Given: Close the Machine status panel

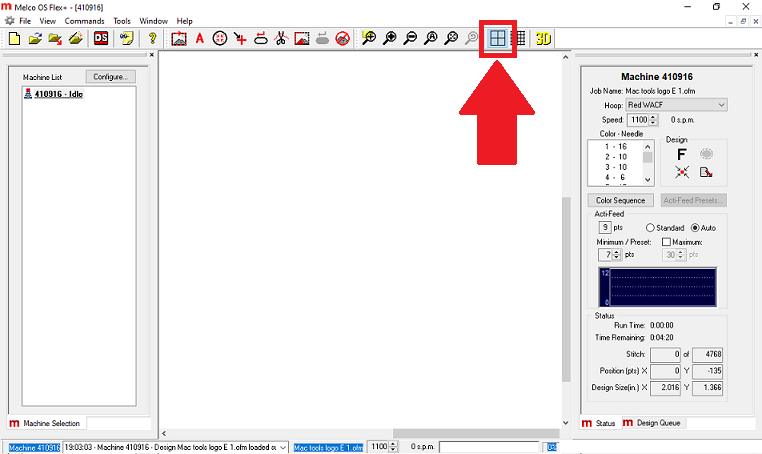Looking at the screenshot, I should (x=756, y=55).
